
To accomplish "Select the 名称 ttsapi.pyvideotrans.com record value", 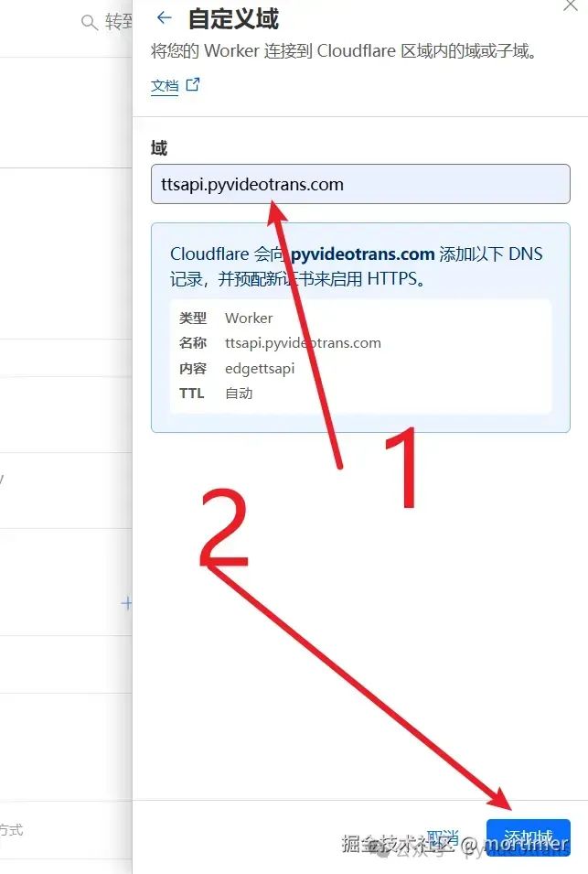I will point(303,343).
